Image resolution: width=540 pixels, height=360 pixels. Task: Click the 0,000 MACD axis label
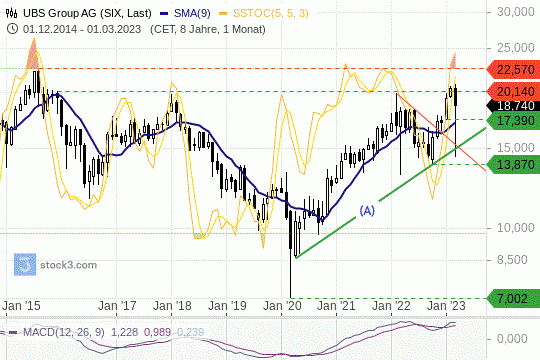(x=512, y=339)
